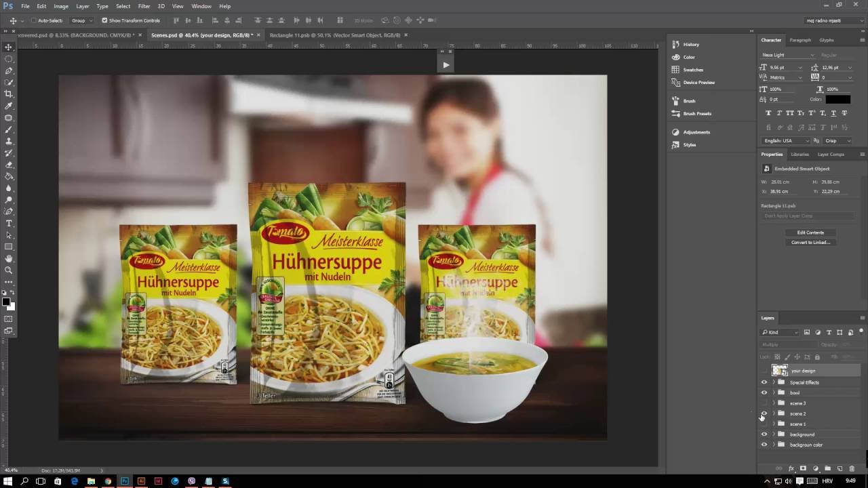
Task: Switch to Rectangle 11.psb document tab
Action: click(334, 35)
